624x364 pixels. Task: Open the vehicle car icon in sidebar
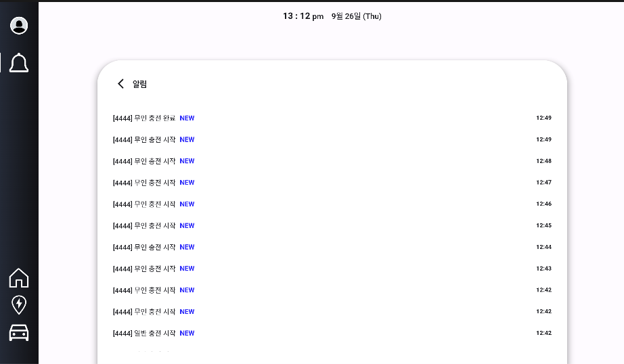[19, 333]
